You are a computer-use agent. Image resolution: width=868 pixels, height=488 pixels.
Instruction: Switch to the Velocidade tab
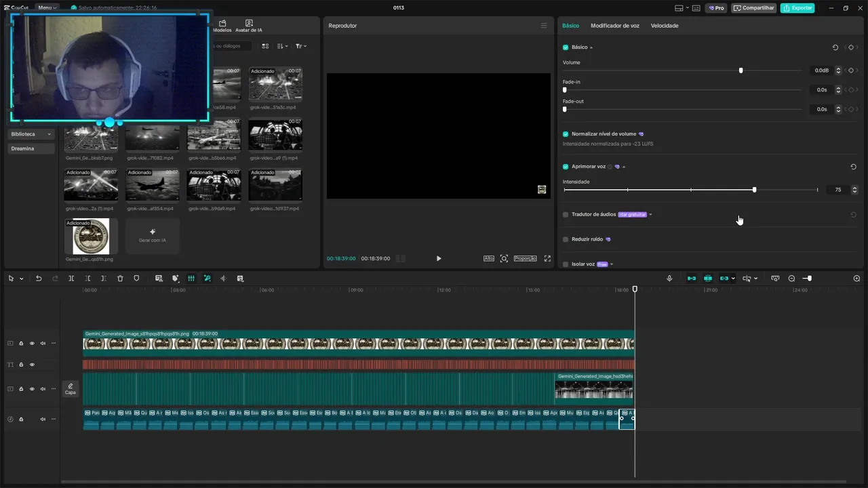665,26
